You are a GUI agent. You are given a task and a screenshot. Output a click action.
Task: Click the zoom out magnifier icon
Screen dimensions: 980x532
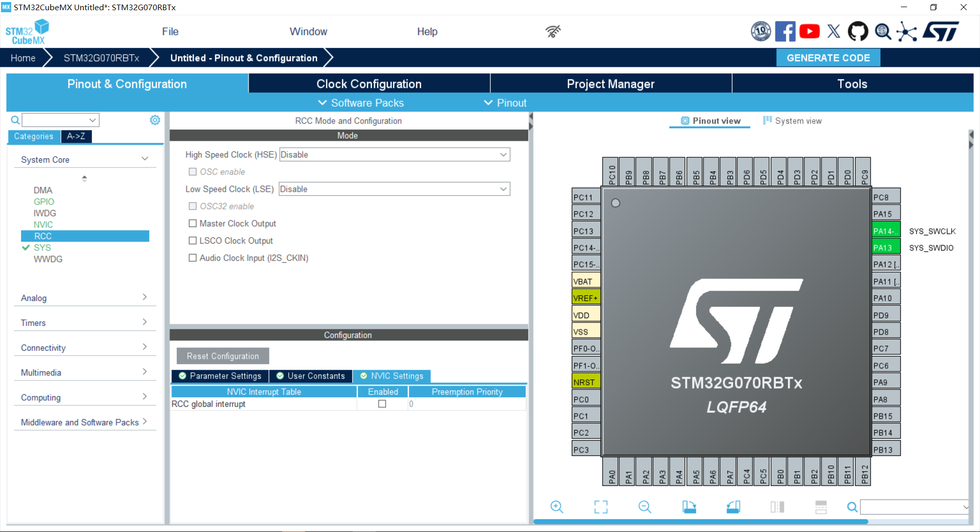645,506
